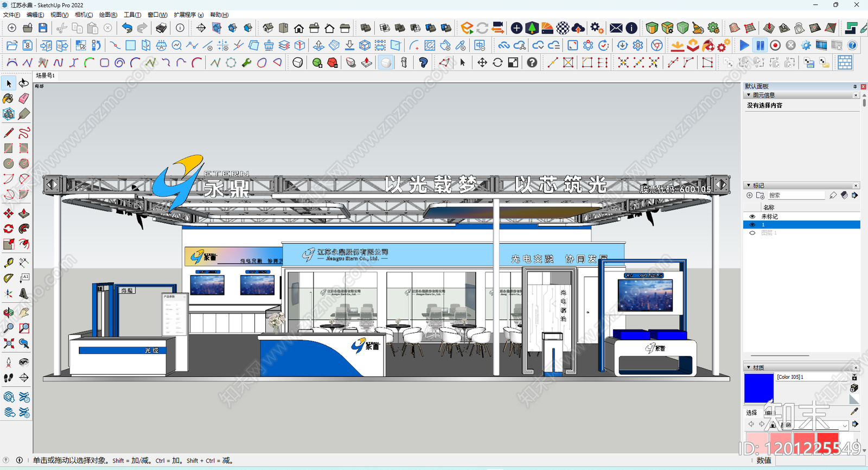The width and height of the screenshot is (868, 470).
Task: Toggle visibility of the 未标记 tag
Action: (x=752, y=216)
